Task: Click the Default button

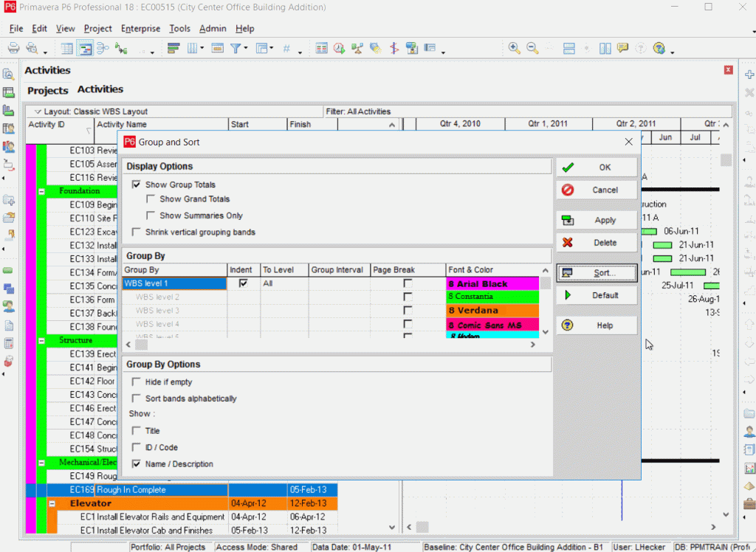Action: coord(597,295)
